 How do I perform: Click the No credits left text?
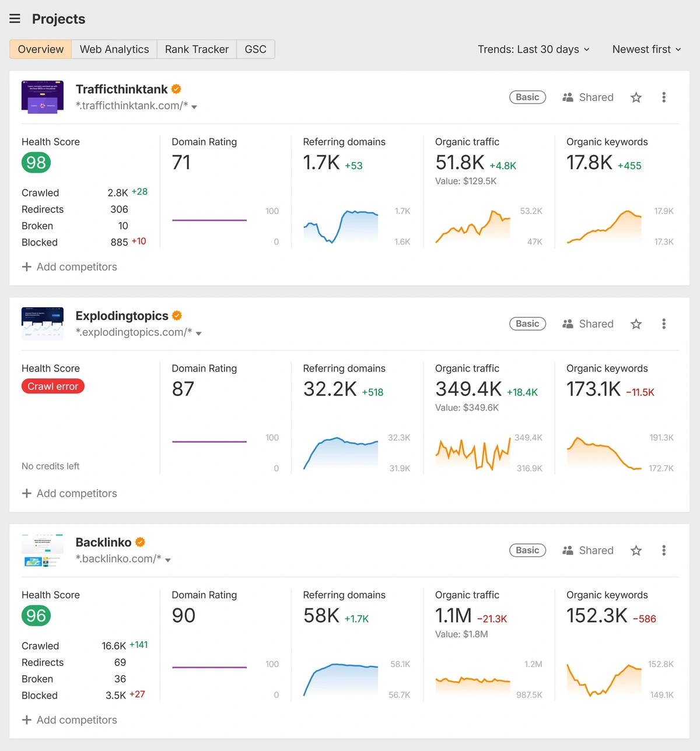tap(51, 466)
